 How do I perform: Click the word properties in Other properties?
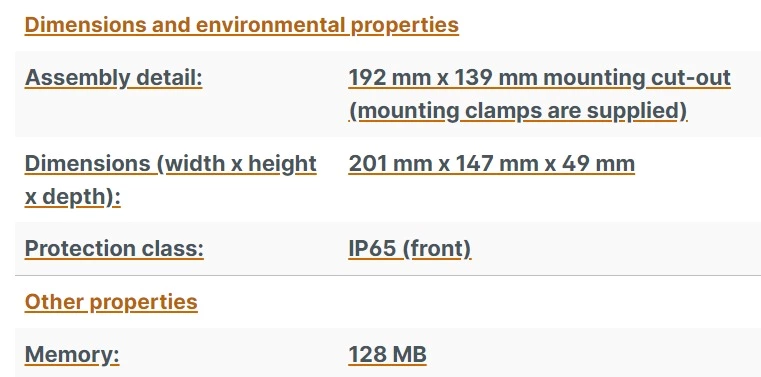[x=144, y=302]
